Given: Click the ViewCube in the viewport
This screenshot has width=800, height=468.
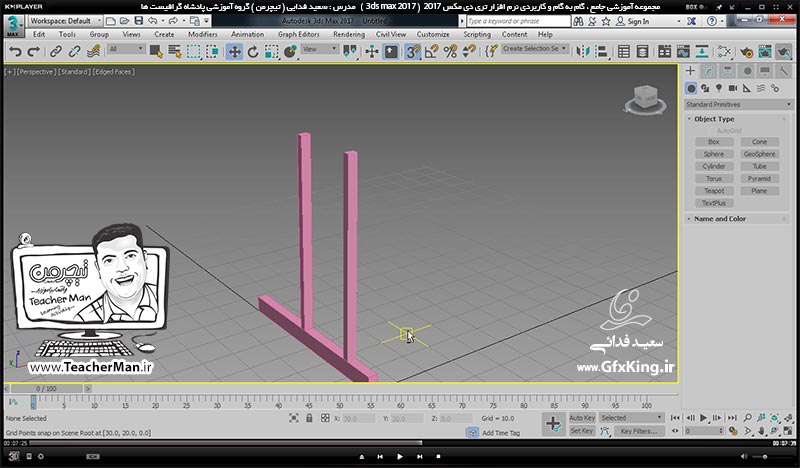Looking at the screenshot, I should click(645, 99).
